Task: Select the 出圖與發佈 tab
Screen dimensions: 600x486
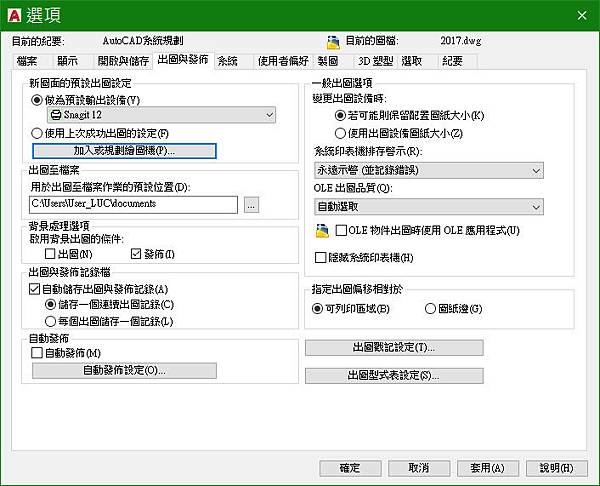Action: [183, 60]
